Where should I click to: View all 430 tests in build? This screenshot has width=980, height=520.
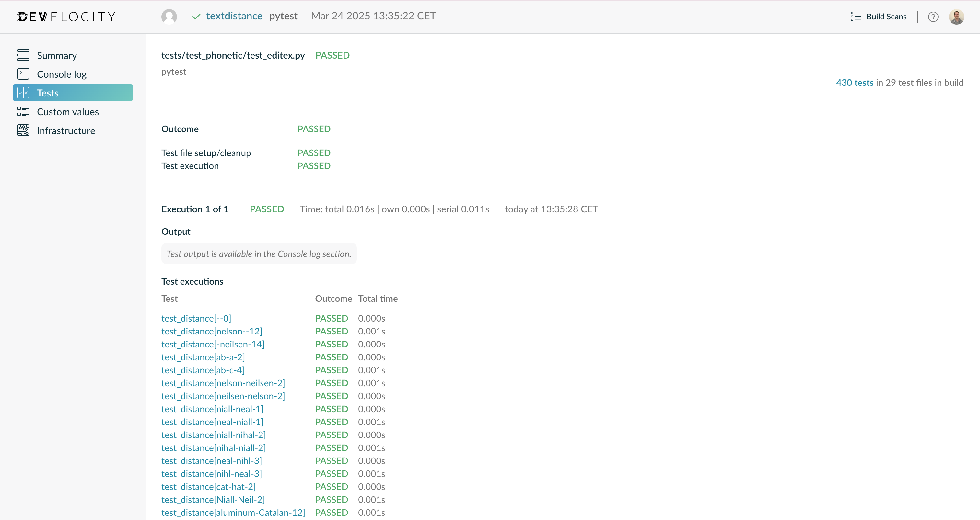[855, 83]
